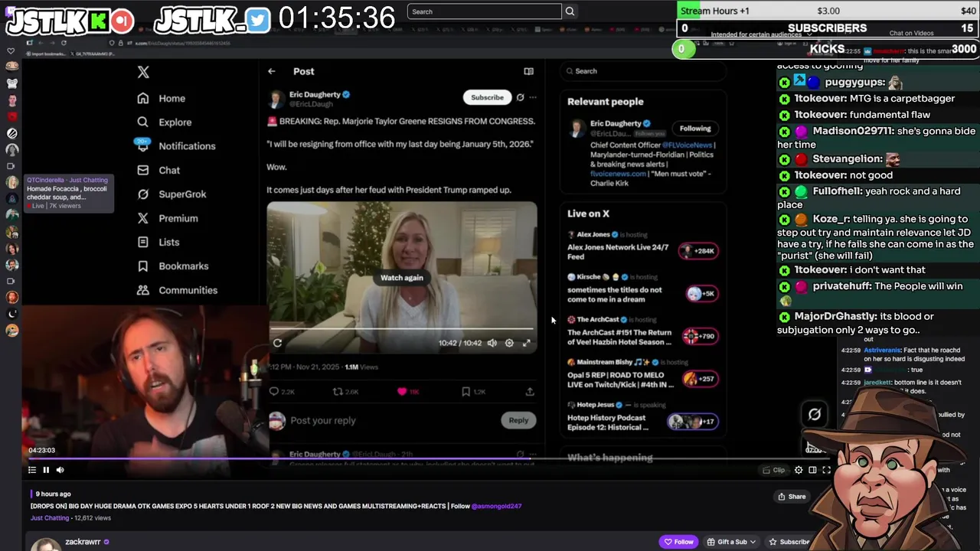Go back using the Post arrow

(271, 71)
